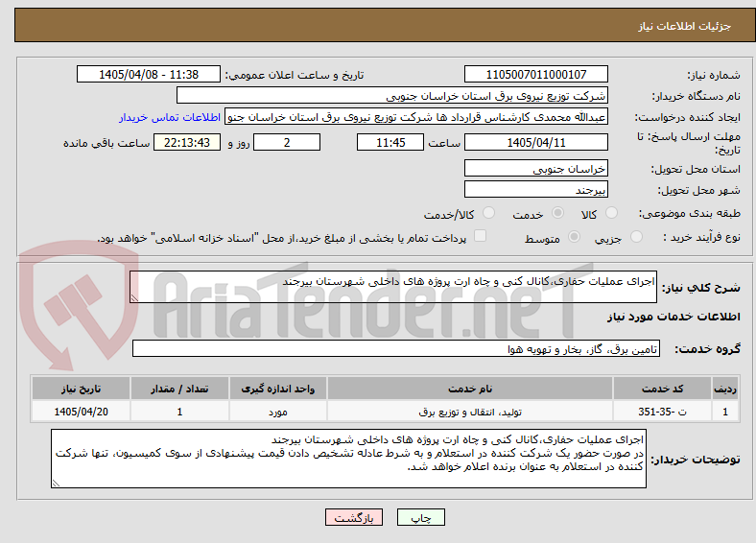The height and width of the screenshot is (543, 756).
Task: Select the متوسط purchase type radio
Action: 574,237
